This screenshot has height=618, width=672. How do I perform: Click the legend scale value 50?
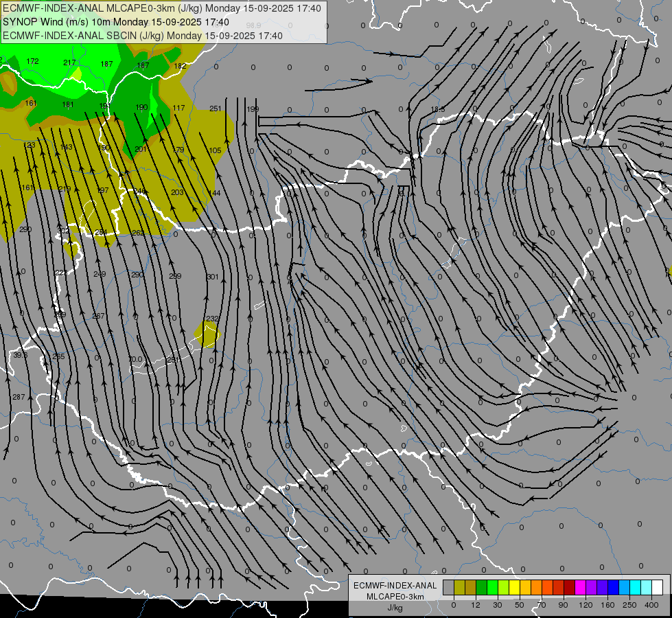tap(520, 605)
